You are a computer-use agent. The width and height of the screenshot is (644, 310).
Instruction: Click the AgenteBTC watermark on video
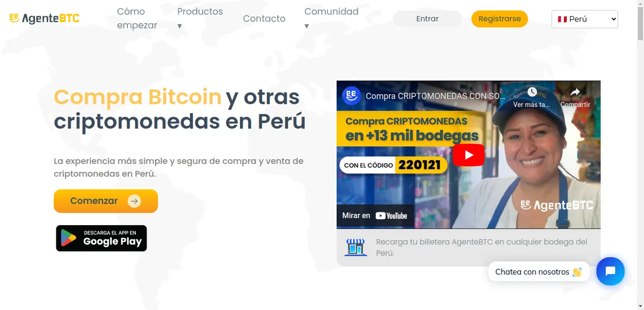557,205
